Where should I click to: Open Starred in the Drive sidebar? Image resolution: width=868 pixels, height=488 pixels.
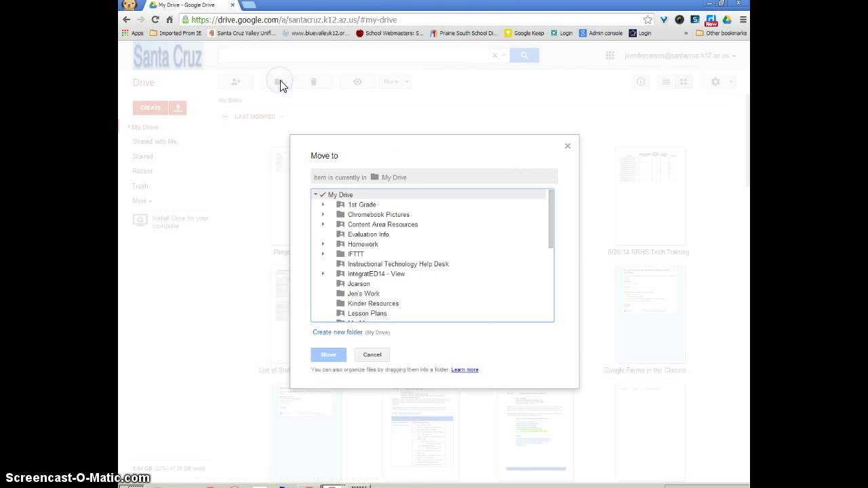(x=142, y=157)
